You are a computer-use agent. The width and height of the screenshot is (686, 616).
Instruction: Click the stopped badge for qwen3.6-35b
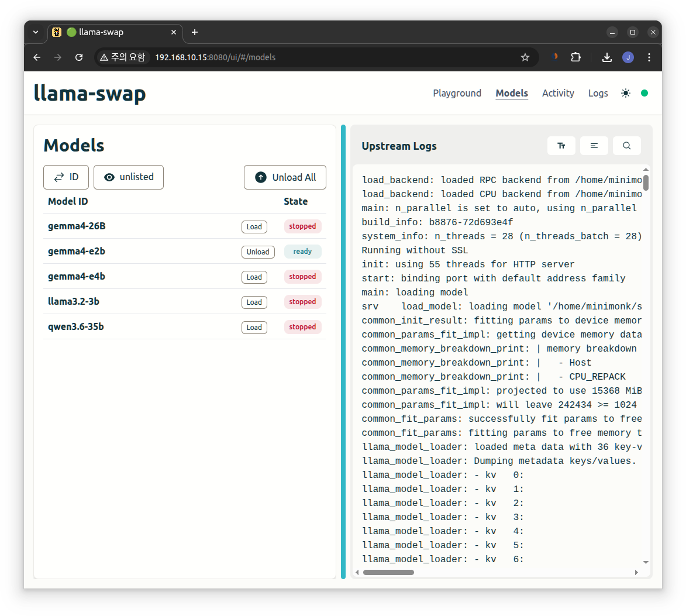303,327
